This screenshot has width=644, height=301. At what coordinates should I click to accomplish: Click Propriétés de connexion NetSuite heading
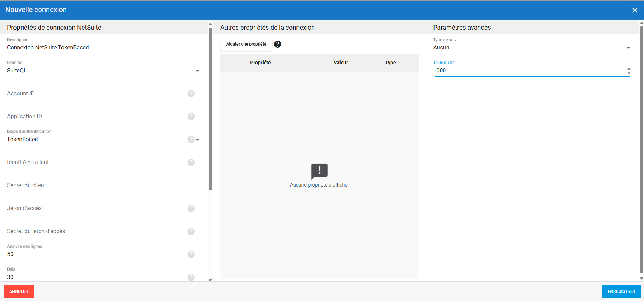54,28
